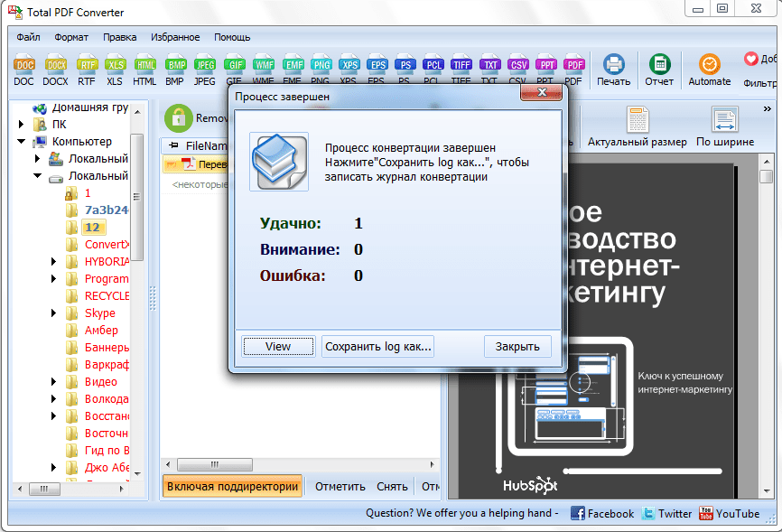Launch the Automate clock icon
Viewport: 782px width, 532px height.
[x=710, y=65]
